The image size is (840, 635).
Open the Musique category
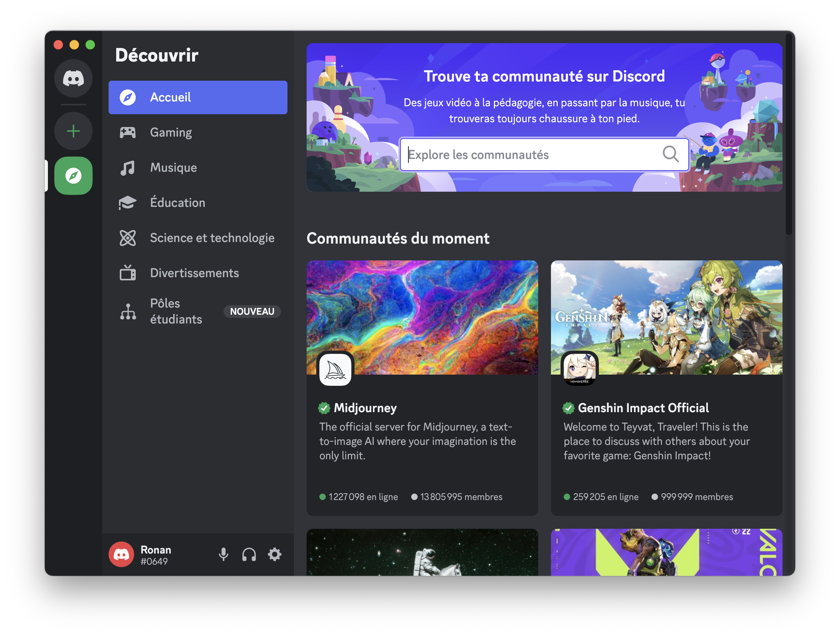point(198,168)
